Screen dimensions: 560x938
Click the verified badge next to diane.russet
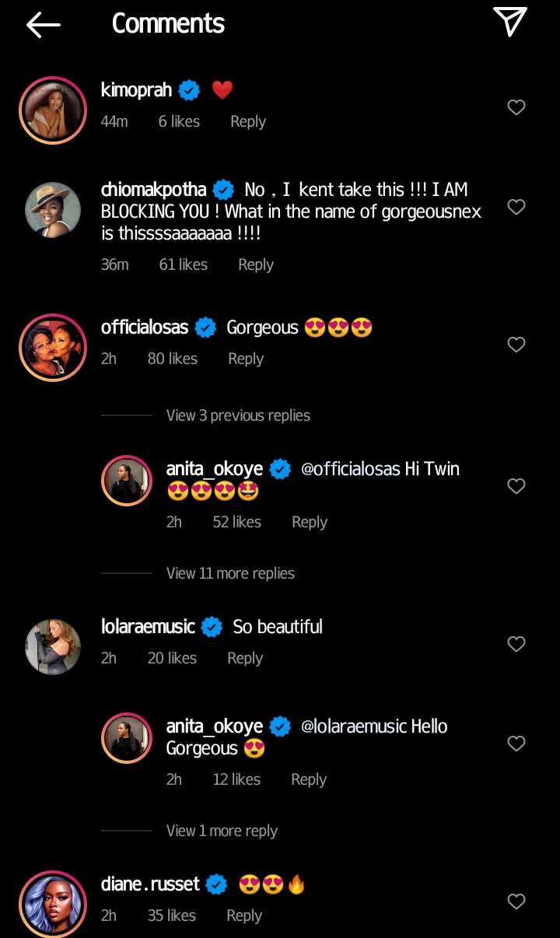215,884
